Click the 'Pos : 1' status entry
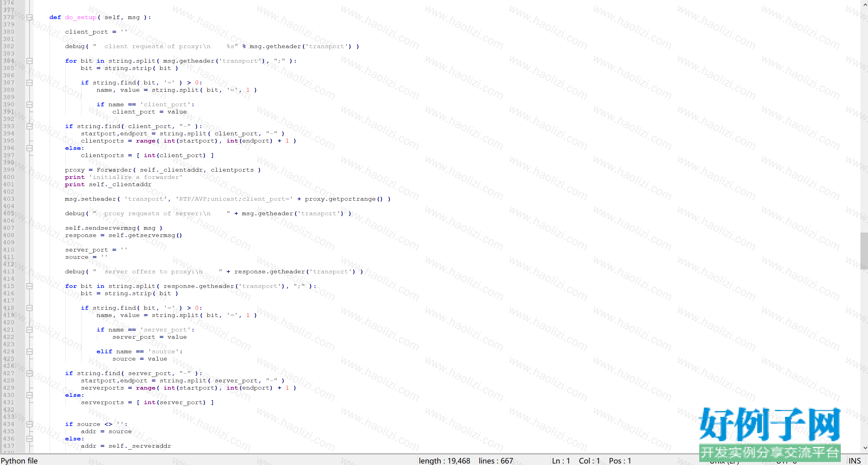 620,461
